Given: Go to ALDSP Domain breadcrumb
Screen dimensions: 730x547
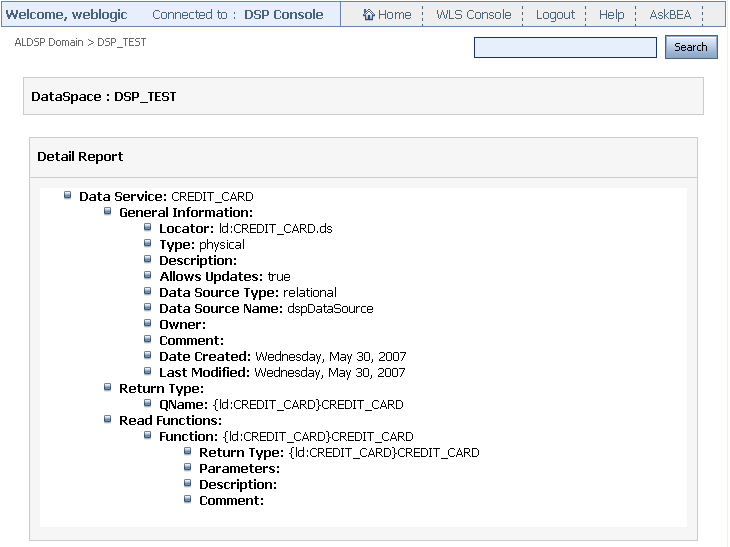Looking at the screenshot, I should 49,42.
